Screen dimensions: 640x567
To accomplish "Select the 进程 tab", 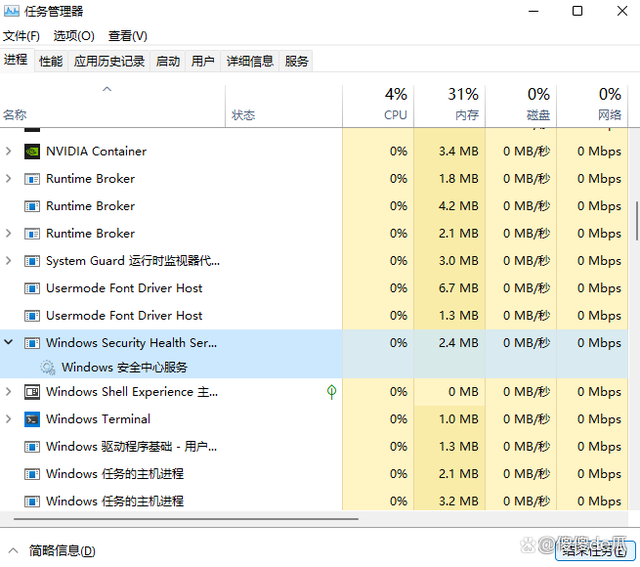I will tap(16, 60).
